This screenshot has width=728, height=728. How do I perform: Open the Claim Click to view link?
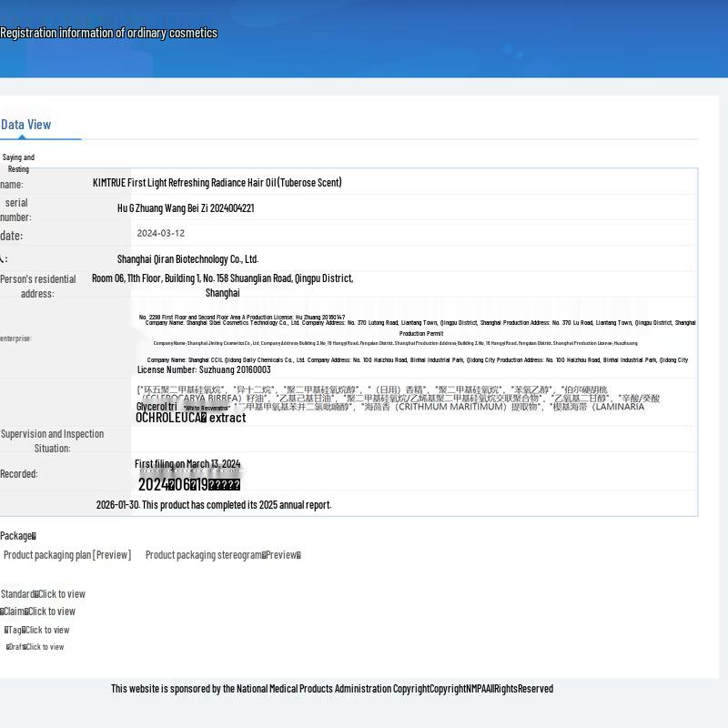(37, 611)
